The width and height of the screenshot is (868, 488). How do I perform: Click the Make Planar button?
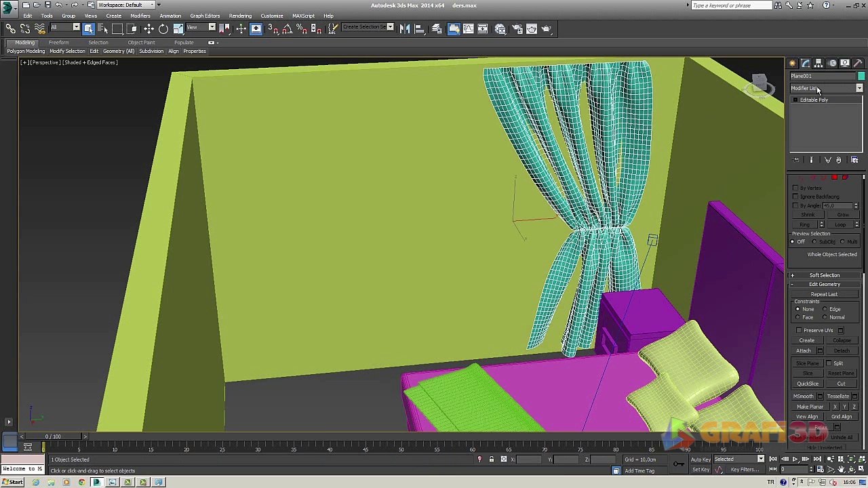click(810, 407)
